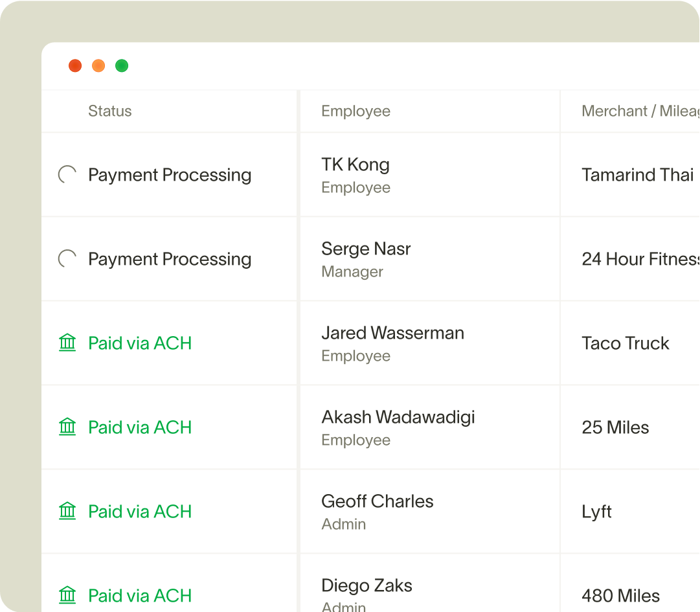This screenshot has width=700, height=612.
Task: Select Jared Wasserman's name
Action: [393, 333]
